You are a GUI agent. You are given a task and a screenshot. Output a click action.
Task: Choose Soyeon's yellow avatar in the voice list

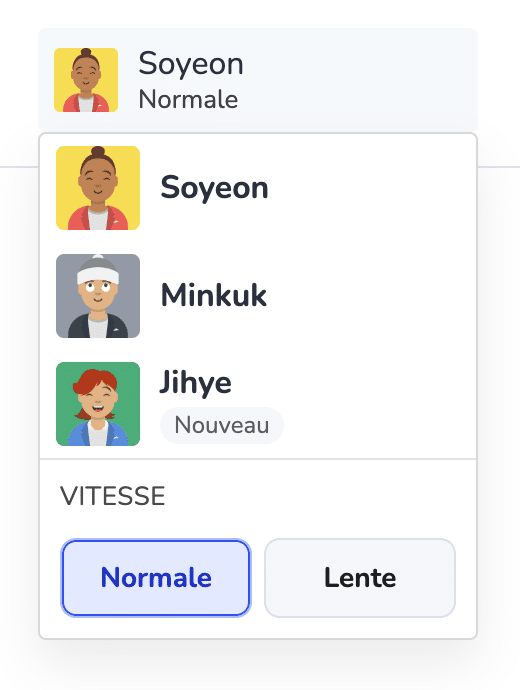pyautogui.click(x=98, y=188)
